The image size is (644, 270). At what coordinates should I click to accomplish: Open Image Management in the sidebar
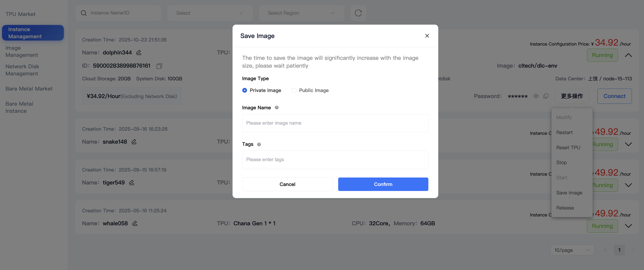click(22, 51)
